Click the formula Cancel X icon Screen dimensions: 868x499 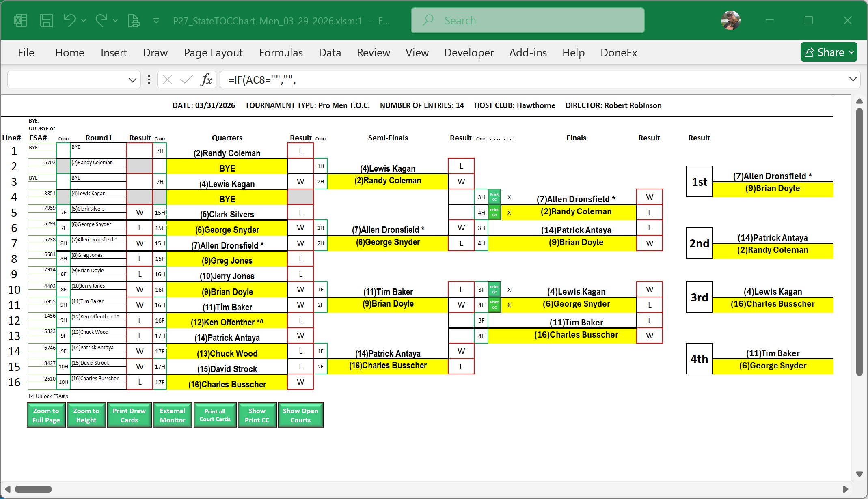click(x=167, y=80)
